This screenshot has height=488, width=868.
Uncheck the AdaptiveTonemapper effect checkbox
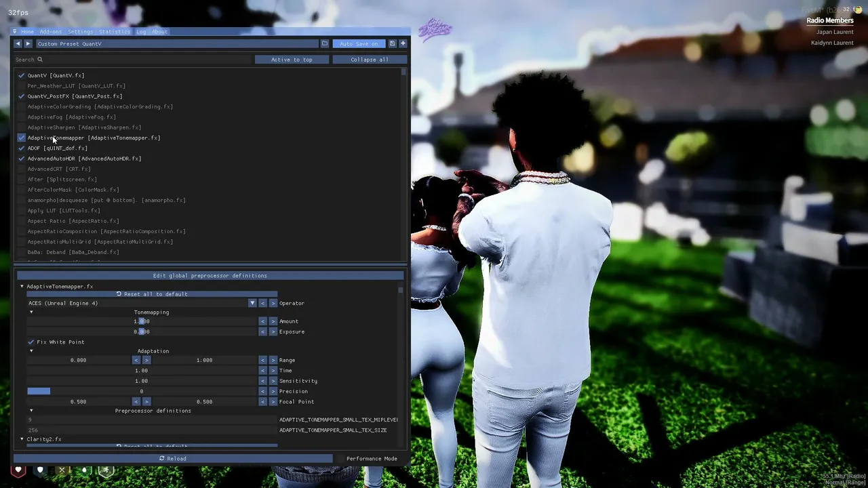click(x=22, y=138)
